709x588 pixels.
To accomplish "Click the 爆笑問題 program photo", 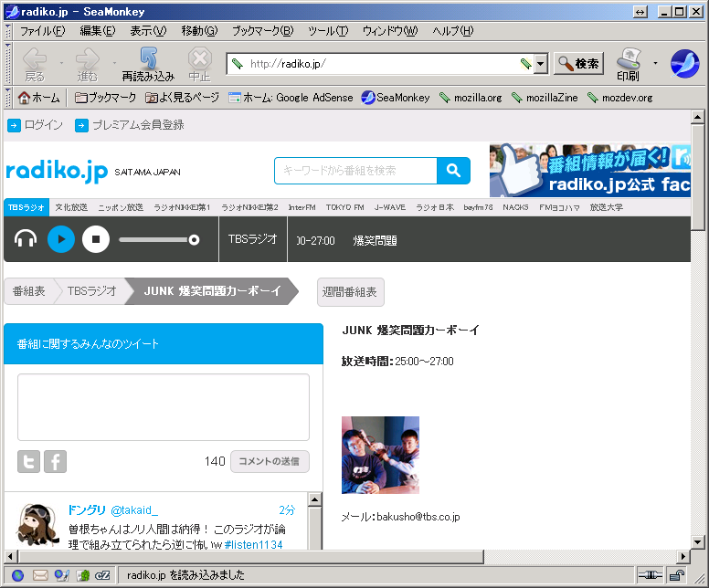I will [x=380, y=455].
